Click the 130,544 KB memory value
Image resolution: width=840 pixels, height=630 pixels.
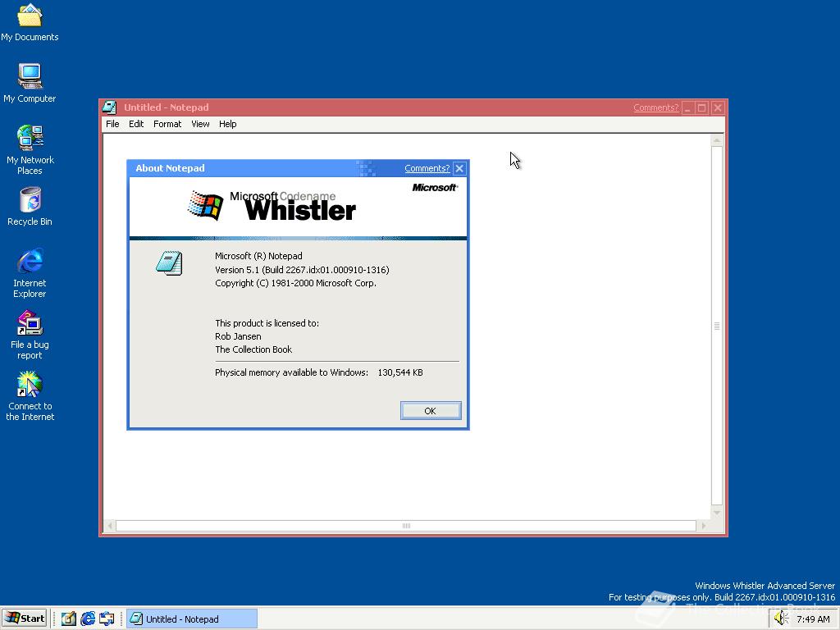pos(400,372)
